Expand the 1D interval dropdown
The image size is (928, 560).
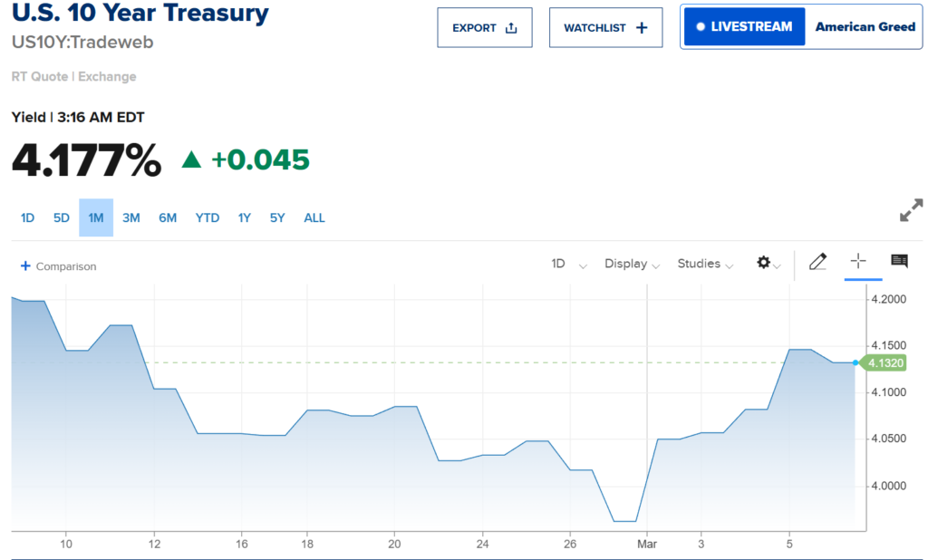coord(568,264)
